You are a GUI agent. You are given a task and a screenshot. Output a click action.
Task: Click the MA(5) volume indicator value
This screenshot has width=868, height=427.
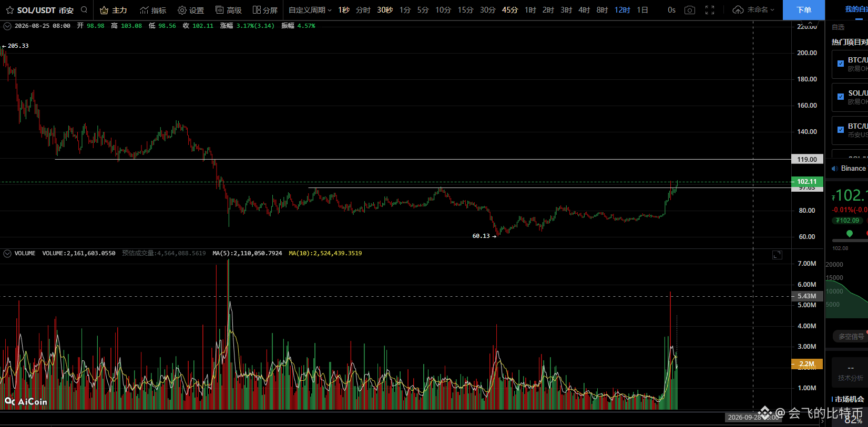click(247, 254)
